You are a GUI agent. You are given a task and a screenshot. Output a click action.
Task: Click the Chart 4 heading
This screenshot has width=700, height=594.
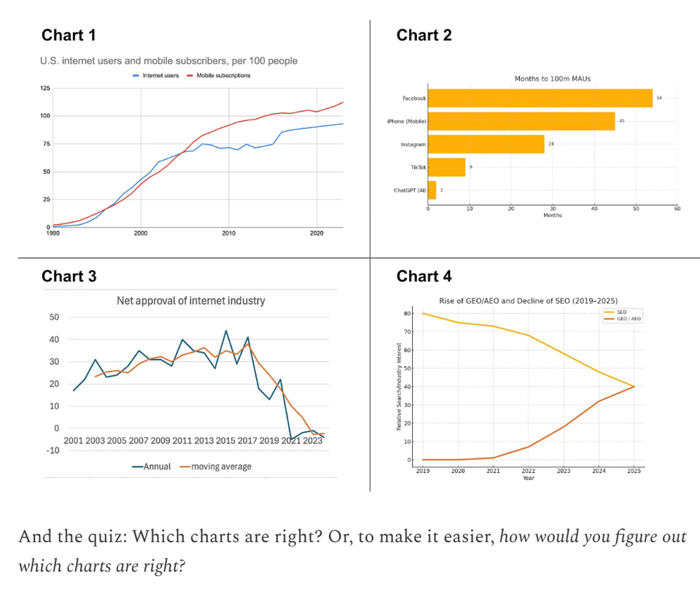(x=424, y=276)
